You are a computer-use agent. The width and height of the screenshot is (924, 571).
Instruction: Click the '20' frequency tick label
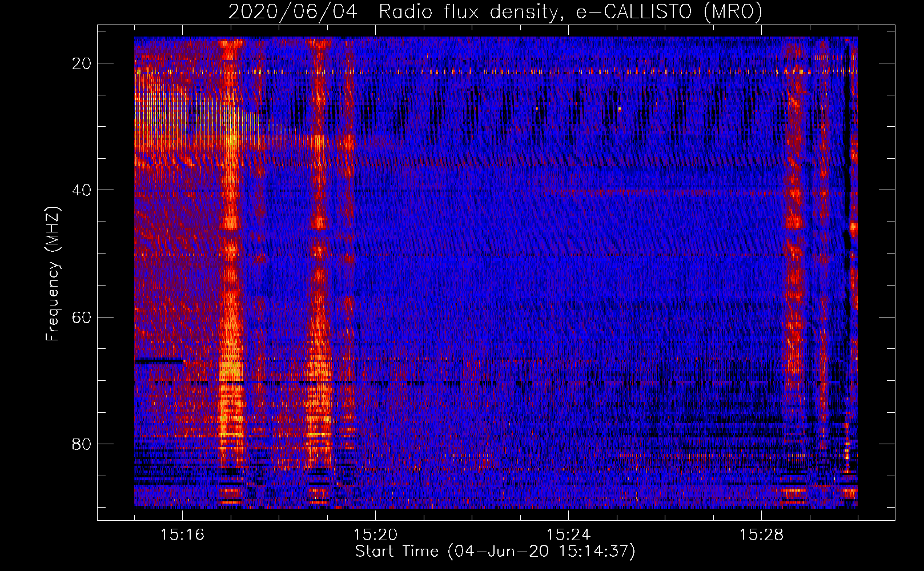[82, 63]
